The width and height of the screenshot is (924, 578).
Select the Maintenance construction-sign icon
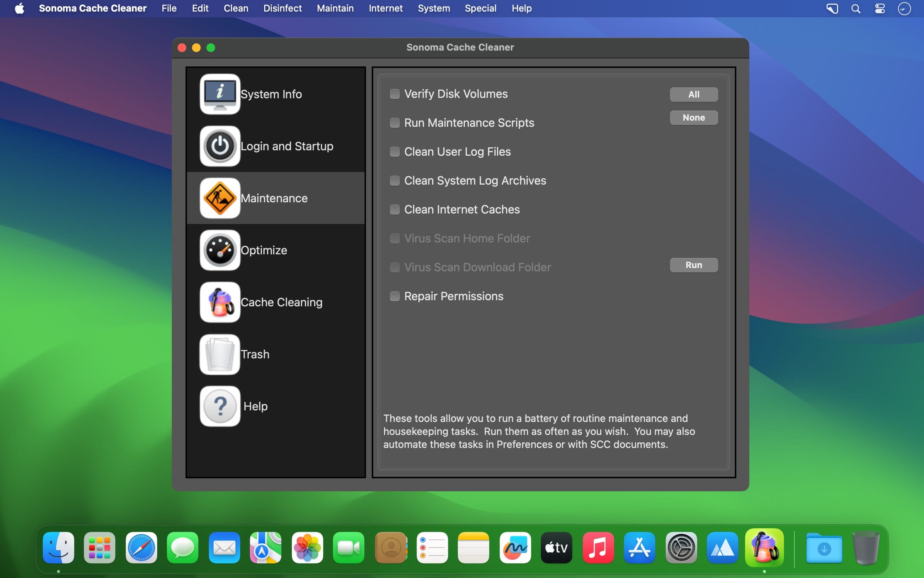coord(220,198)
